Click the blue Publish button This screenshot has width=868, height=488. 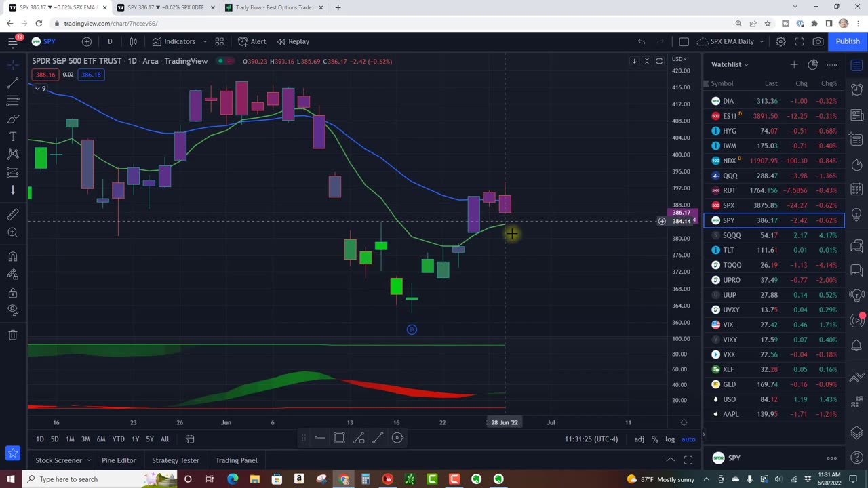pos(848,41)
